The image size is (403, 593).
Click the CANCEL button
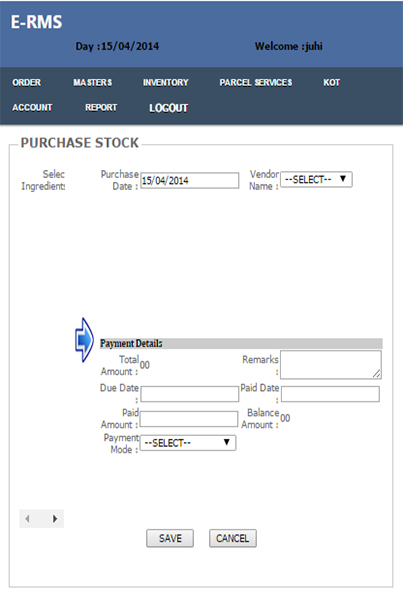pyautogui.click(x=232, y=538)
